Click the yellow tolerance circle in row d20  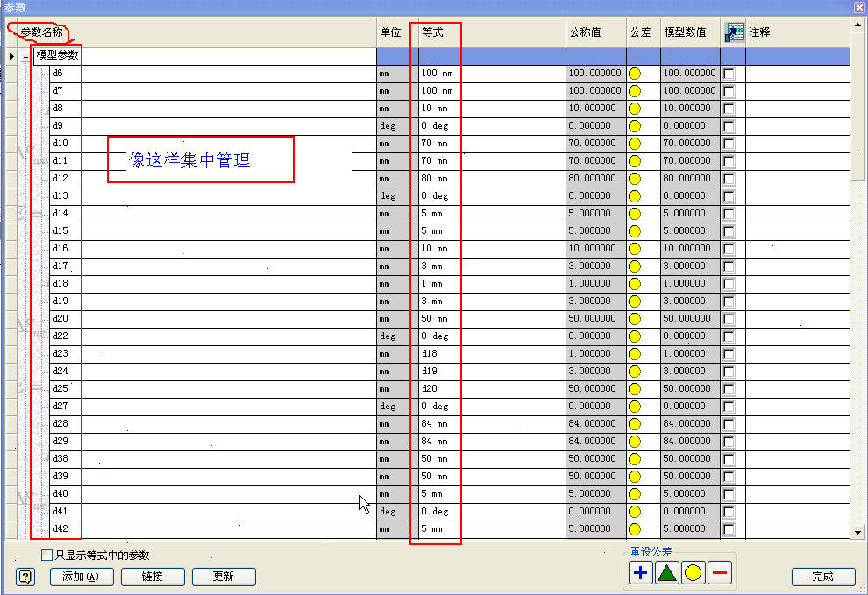click(x=635, y=319)
